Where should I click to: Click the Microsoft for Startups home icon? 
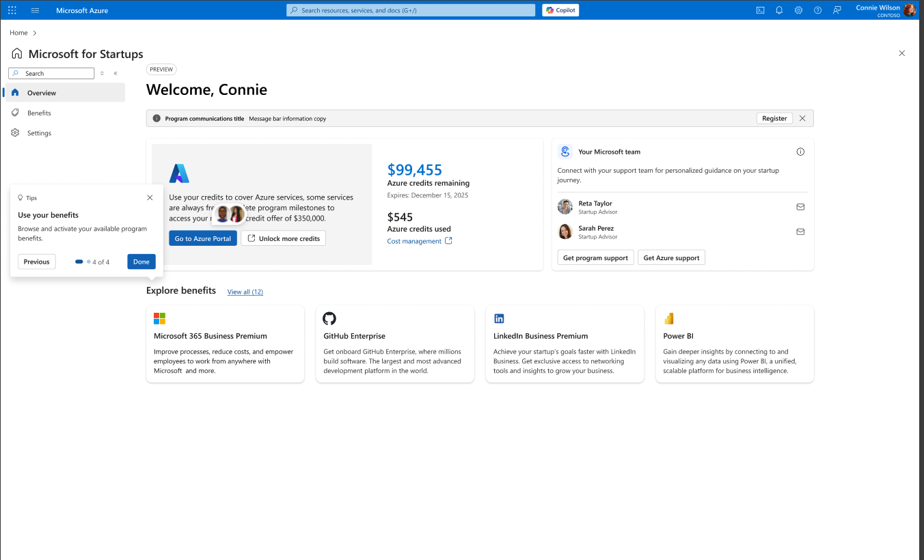(17, 53)
